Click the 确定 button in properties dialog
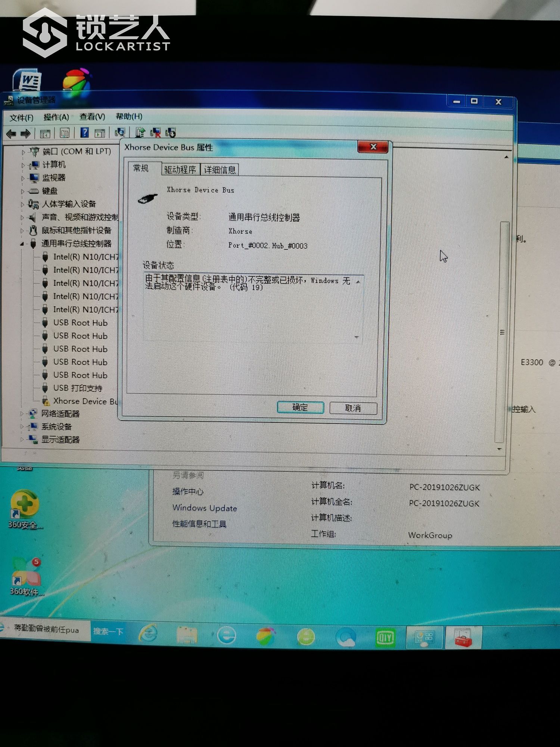This screenshot has width=560, height=747. pyautogui.click(x=300, y=407)
